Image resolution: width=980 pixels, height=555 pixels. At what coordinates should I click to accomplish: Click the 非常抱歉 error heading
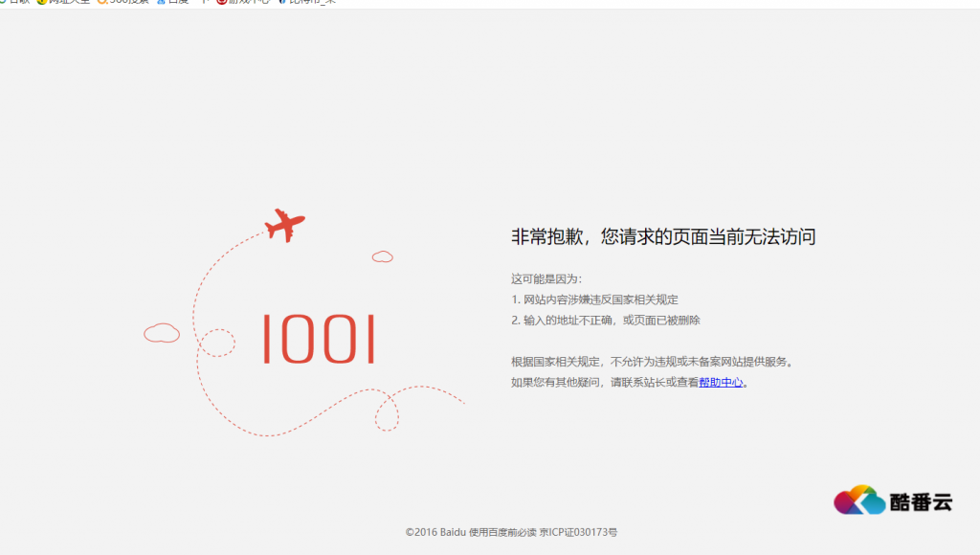click(663, 237)
